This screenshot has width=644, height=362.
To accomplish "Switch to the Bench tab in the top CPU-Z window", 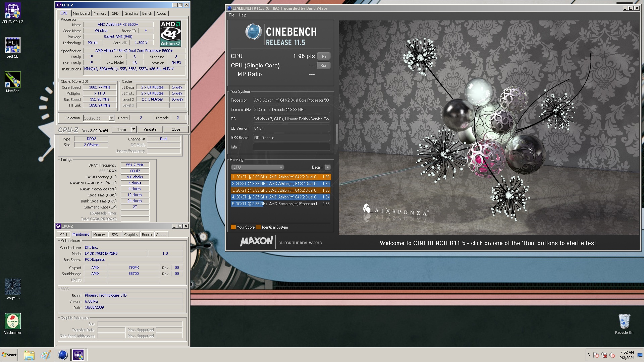I will [x=147, y=13].
